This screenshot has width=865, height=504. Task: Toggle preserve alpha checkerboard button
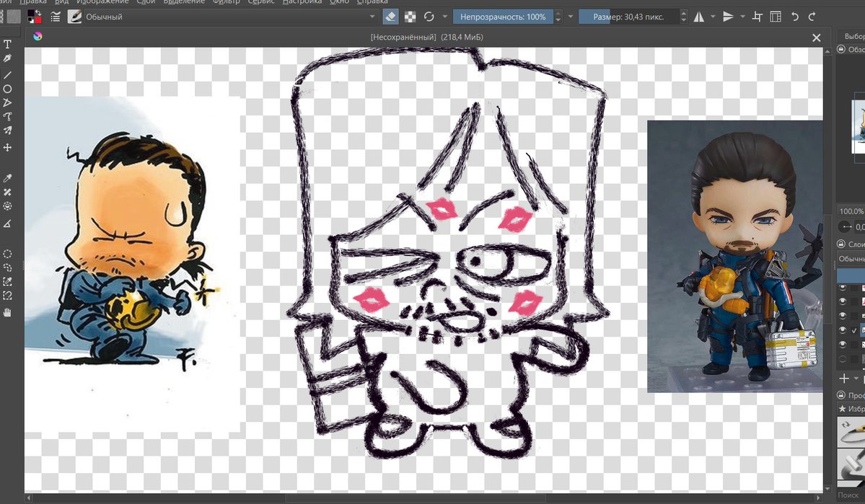(410, 17)
